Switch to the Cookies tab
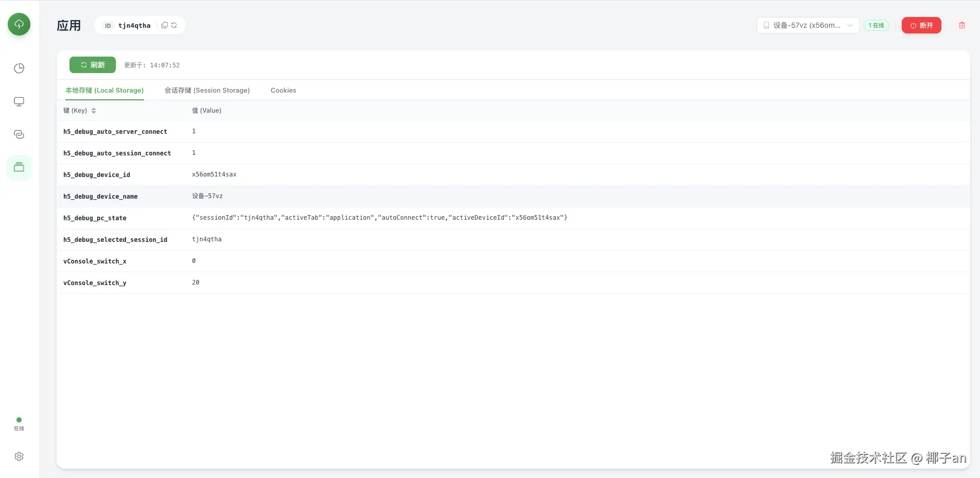The image size is (980, 478). [283, 91]
